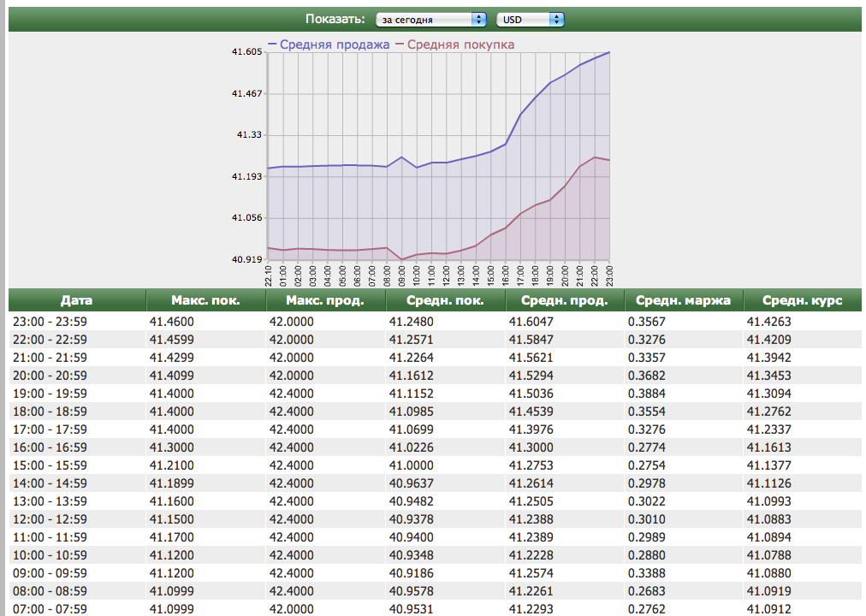This screenshot has height=616, width=866.
Task: Sort table by 'Дата' column header
Action: point(76,300)
